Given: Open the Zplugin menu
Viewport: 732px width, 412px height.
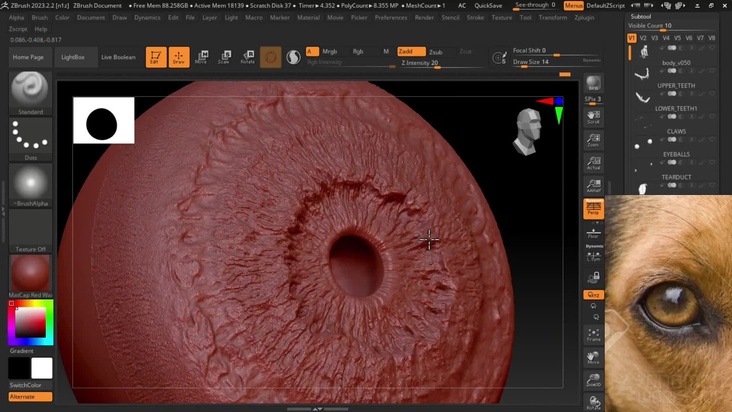Looking at the screenshot, I should [584, 17].
